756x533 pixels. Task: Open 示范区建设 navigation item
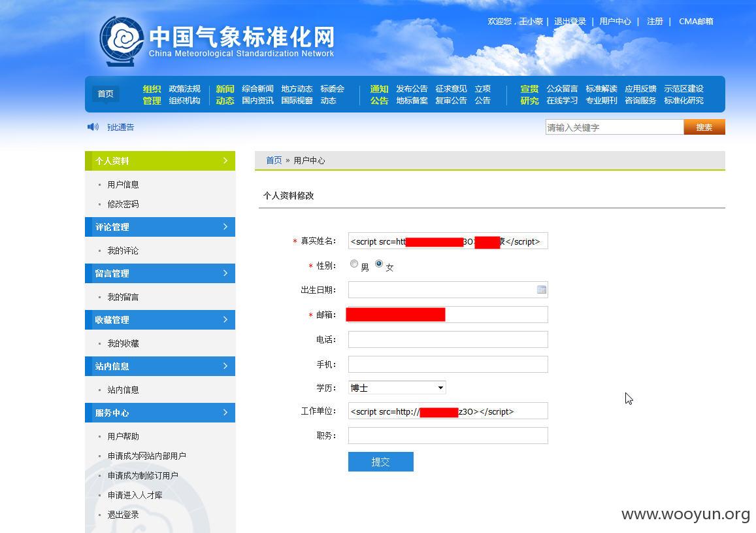pos(683,89)
